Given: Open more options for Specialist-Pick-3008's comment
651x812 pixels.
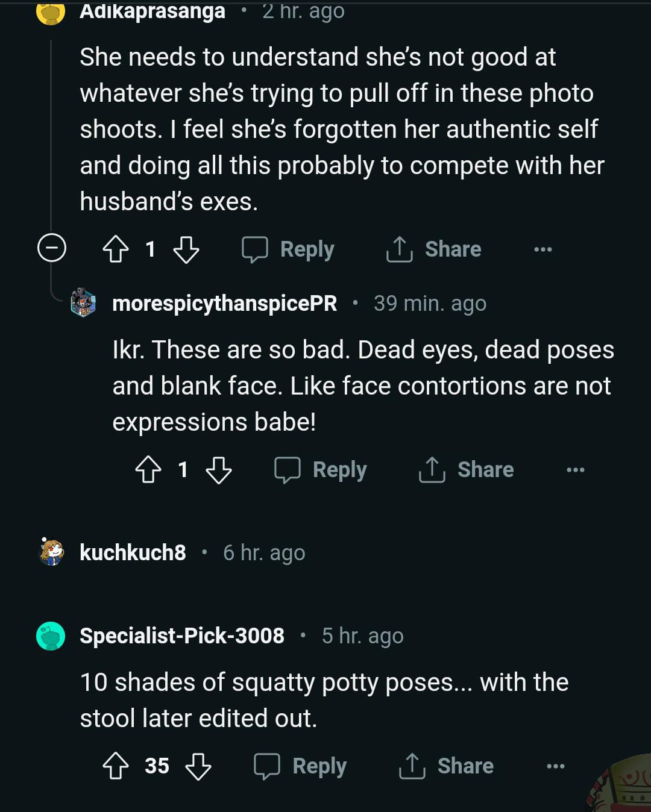Looking at the screenshot, I should pos(555,766).
